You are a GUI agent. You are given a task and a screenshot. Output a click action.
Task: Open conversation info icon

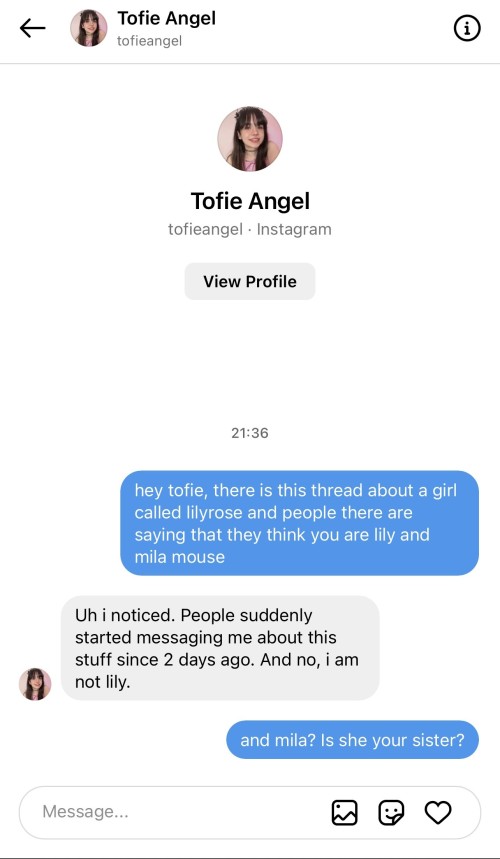pyautogui.click(x=467, y=28)
